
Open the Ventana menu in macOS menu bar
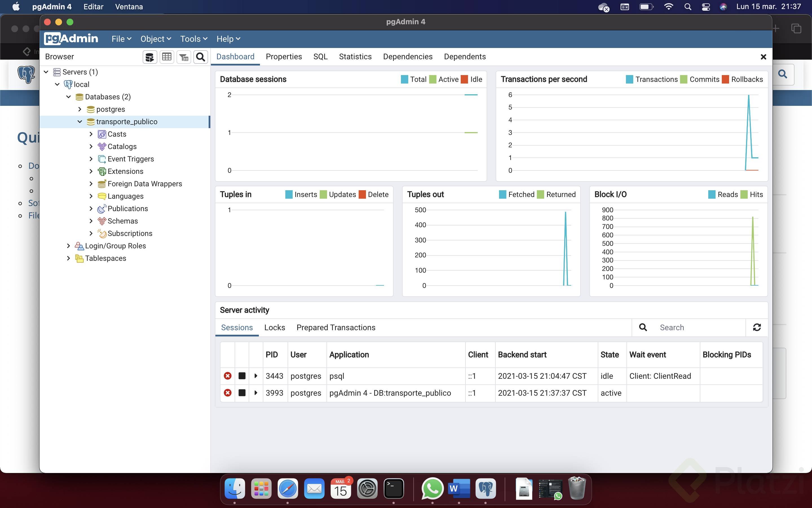pyautogui.click(x=129, y=7)
